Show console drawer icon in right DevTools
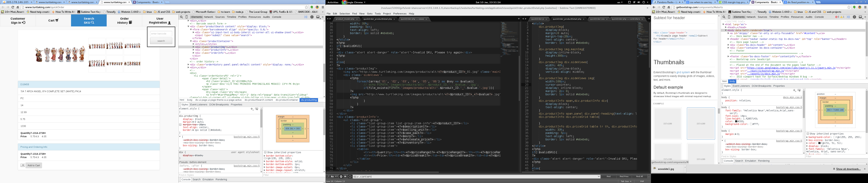 (849, 17)
